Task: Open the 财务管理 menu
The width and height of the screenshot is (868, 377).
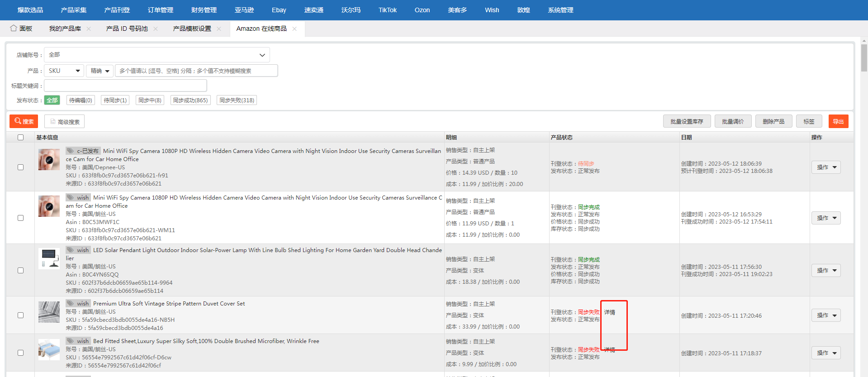Action: pos(204,10)
